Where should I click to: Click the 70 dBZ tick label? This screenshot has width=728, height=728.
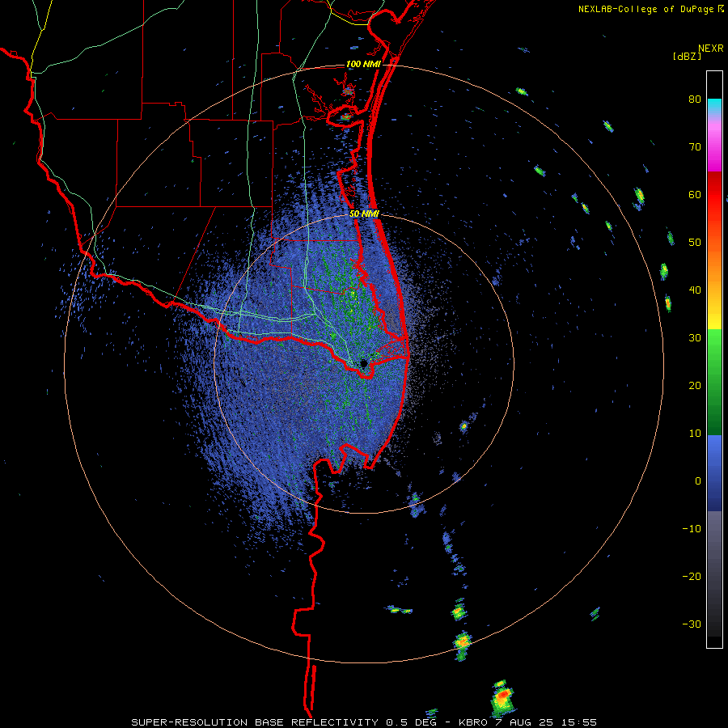pos(695,147)
